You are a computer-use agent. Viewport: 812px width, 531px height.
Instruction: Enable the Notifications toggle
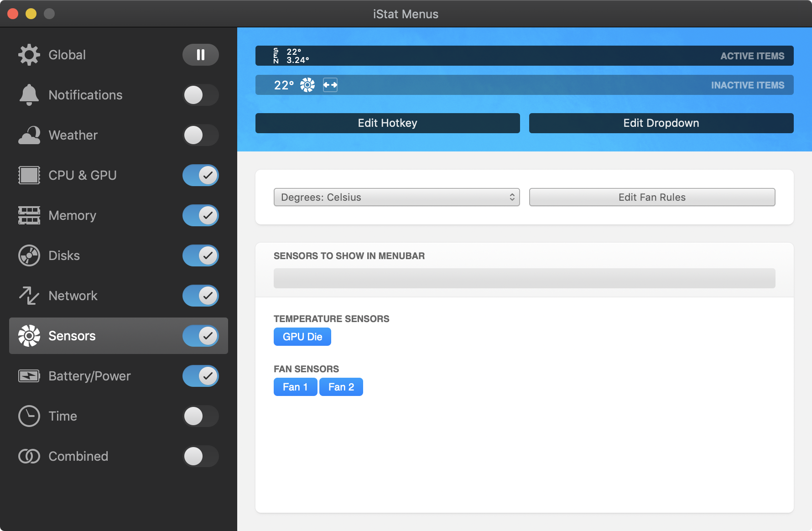[201, 95]
